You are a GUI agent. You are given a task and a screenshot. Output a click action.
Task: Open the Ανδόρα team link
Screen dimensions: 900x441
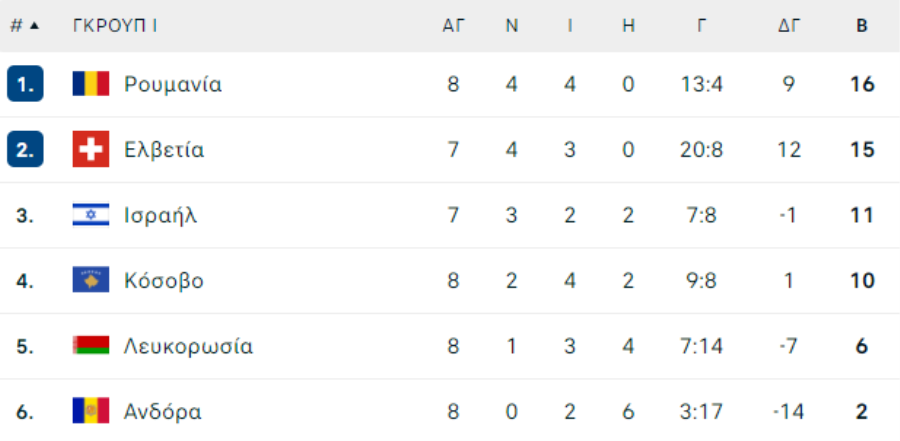tap(163, 412)
